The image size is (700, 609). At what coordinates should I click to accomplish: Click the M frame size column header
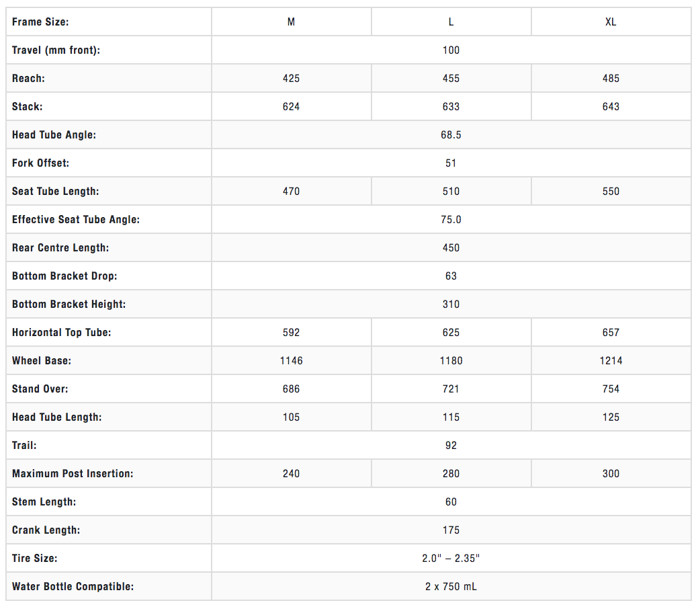[x=291, y=22]
